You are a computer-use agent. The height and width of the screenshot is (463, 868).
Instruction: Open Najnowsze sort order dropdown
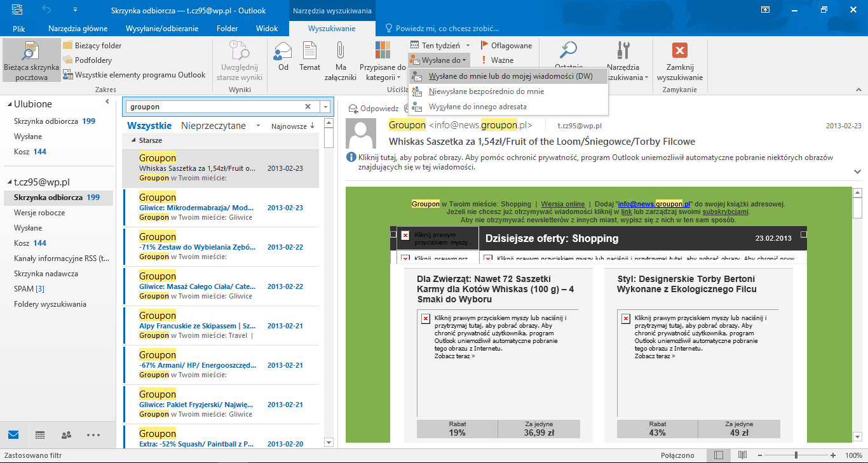pos(293,126)
